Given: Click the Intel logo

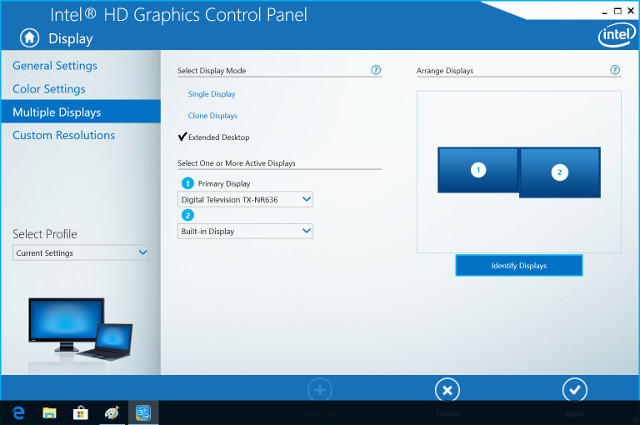Looking at the screenshot, I should (617, 35).
